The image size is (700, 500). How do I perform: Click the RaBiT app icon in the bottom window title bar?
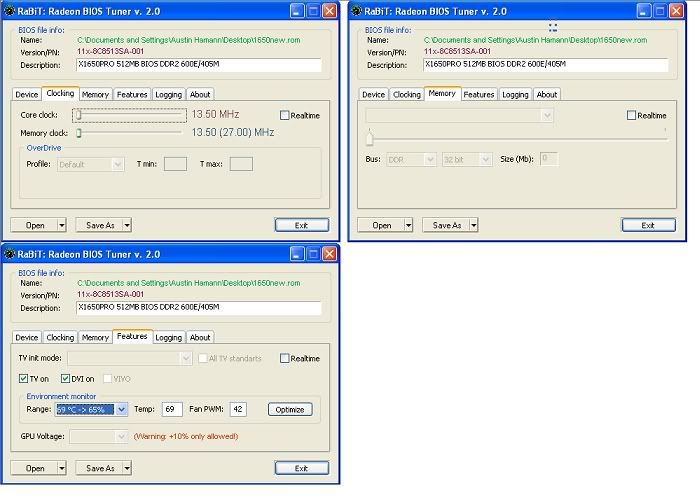pos(9,254)
